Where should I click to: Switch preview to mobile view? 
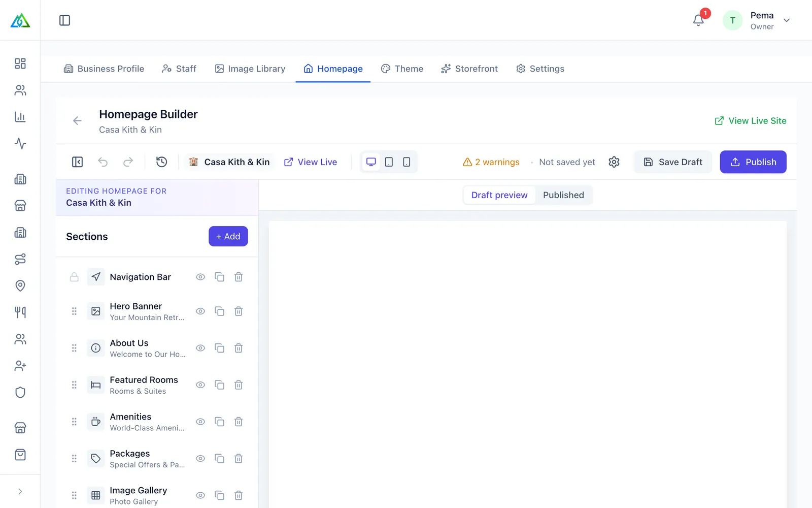click(407, 162)
